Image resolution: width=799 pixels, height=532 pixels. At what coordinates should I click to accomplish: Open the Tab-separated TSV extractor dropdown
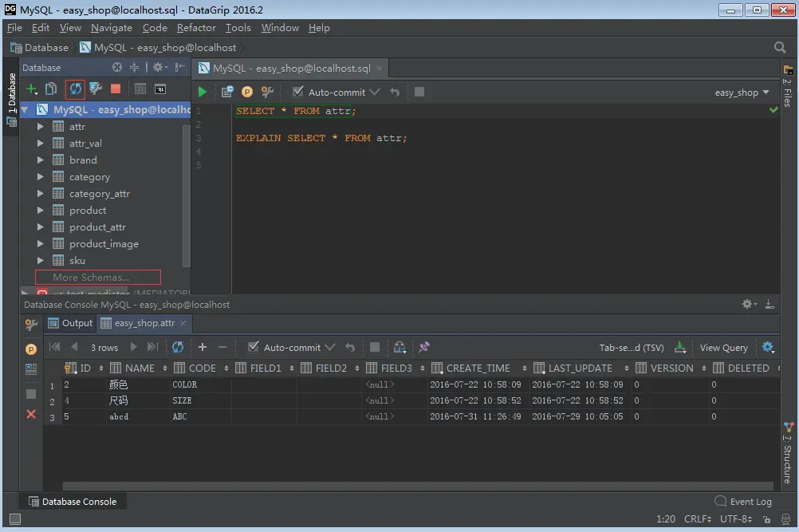point(632,348)
